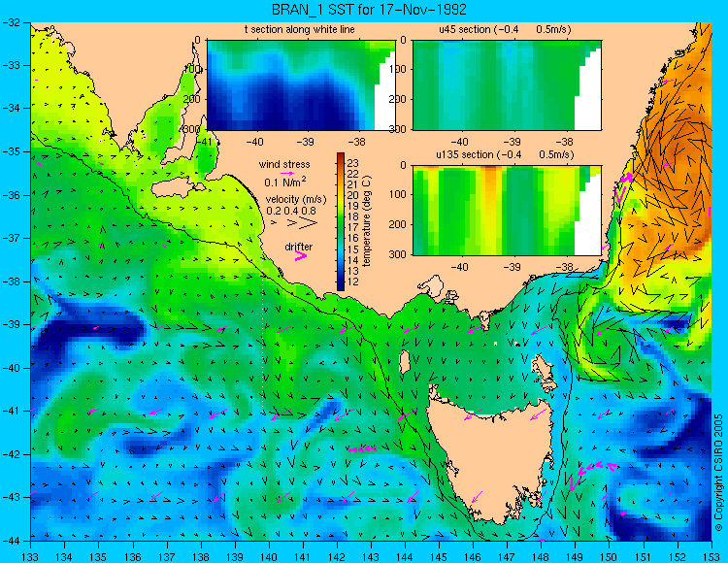728x563 pixels.
Task: Open the u45 velocity section inset plot
Action: click(x=507, y=85)
